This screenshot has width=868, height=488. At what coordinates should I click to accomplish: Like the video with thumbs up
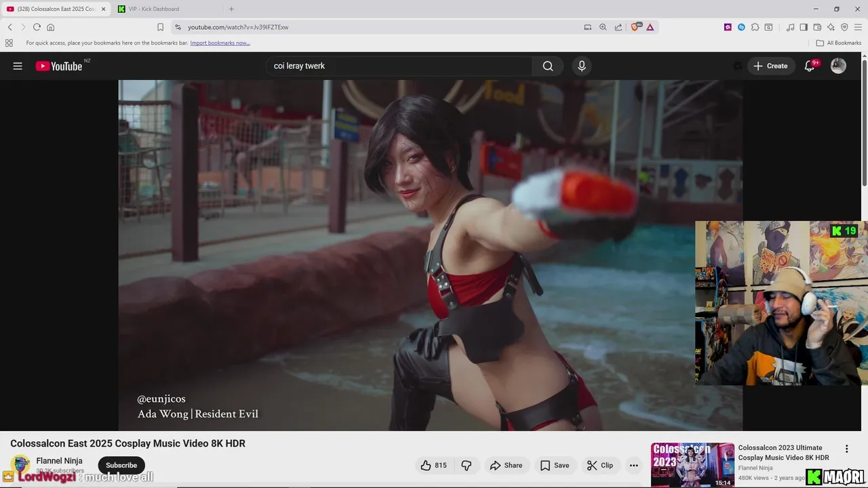(433, 465)
